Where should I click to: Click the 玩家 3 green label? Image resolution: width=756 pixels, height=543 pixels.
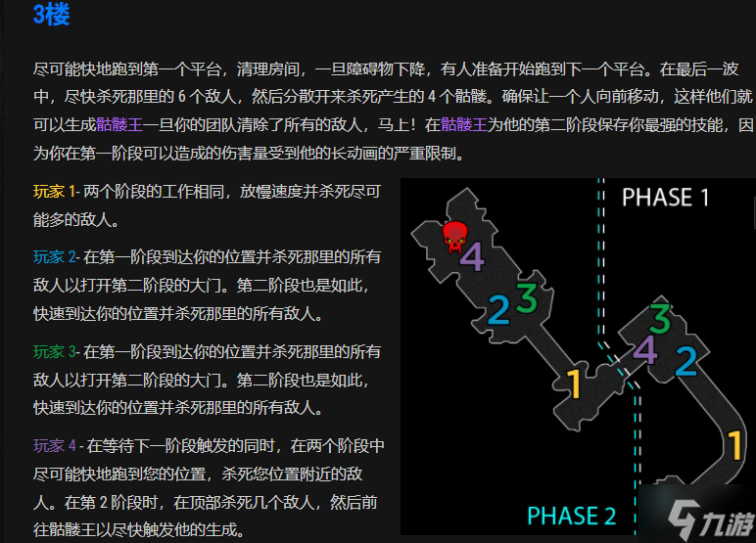[x=54, y=351]
